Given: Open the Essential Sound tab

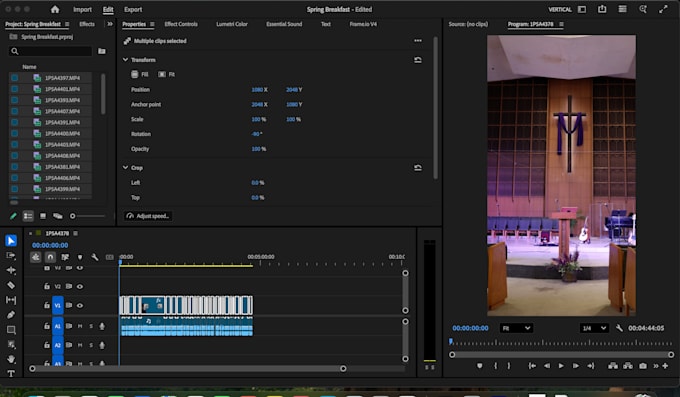Looking at the screenshot, I should [284, 24].
